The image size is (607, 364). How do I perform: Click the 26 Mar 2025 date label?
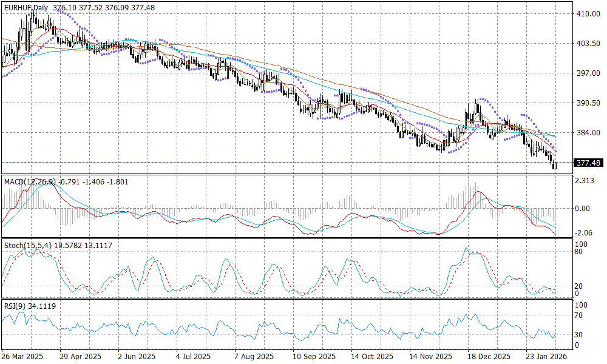[22, 357]
